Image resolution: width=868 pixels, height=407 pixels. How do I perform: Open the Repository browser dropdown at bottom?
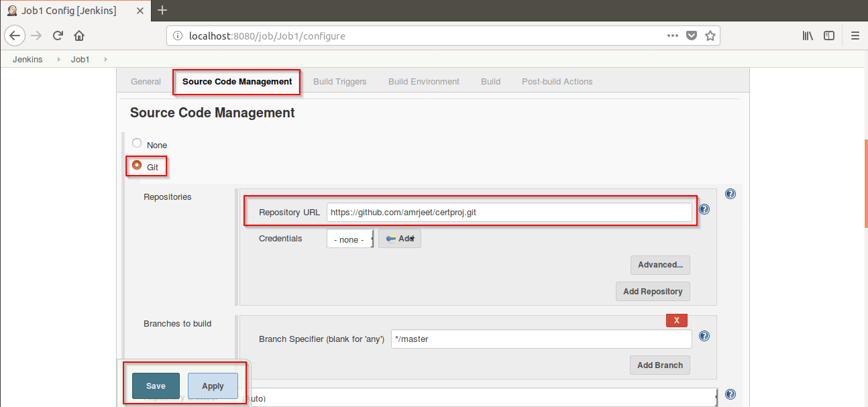(x=478, y=397)
